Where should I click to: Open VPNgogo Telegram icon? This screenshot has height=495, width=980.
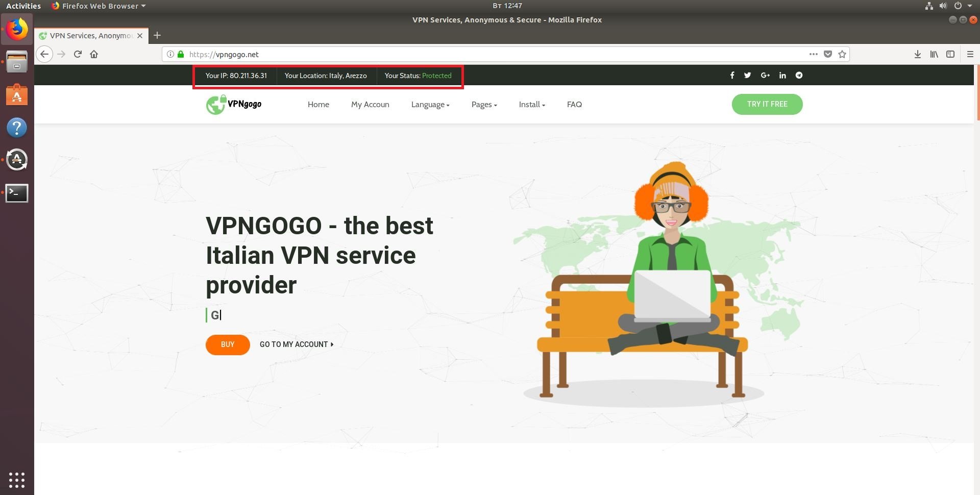[x=799, y=75]
